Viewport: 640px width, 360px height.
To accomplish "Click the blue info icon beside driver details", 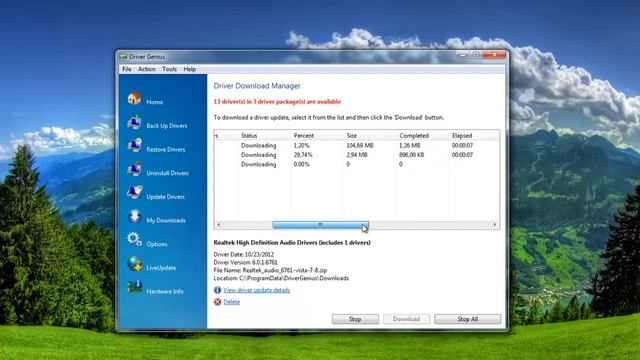I will (218, 290).
